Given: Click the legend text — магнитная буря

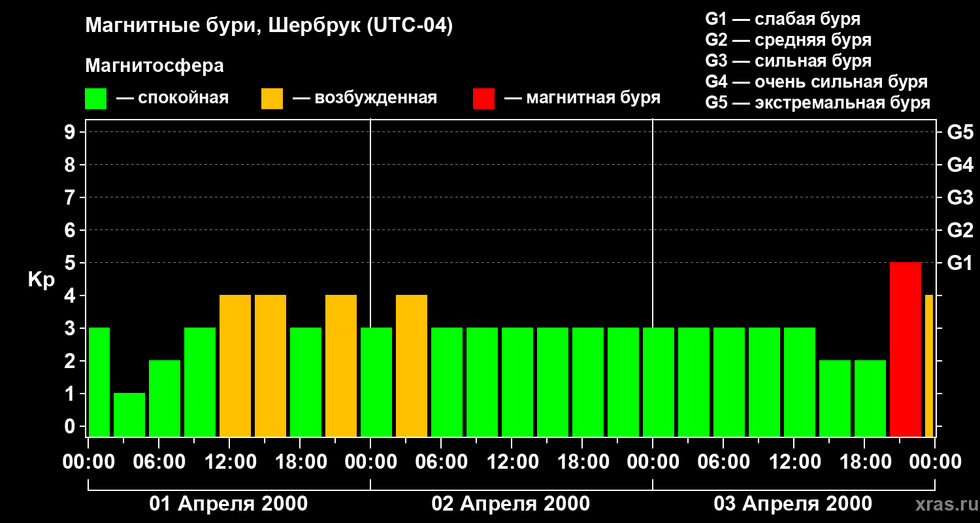Looking at the screenshot, I should pos(583,99).
